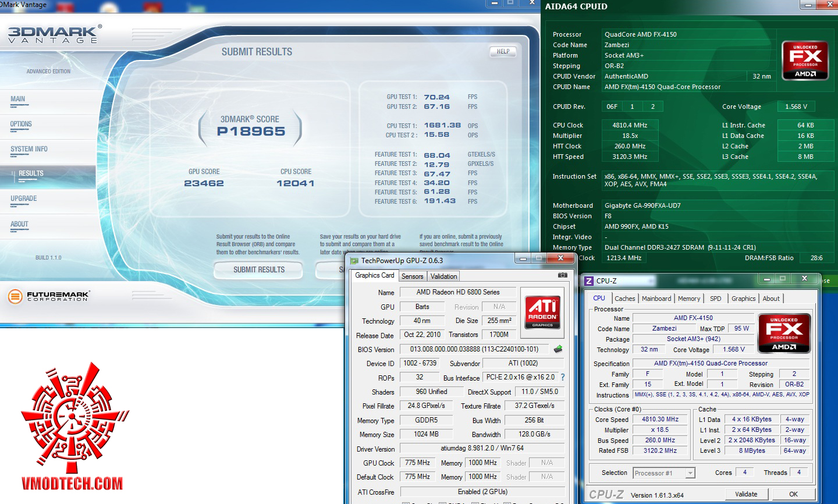838x504 pixels.
Task: Switch to the Validation tab in GPU-Z
Action: [x=444, y=276]
